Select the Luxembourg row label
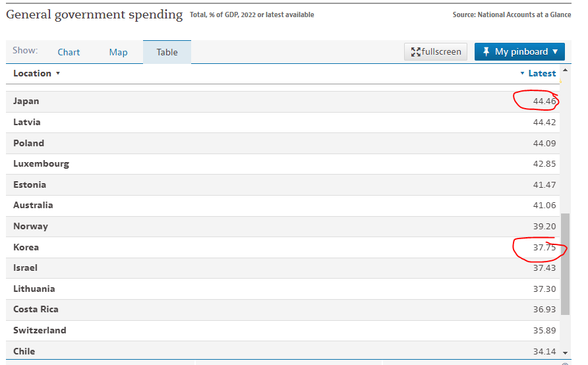 click(x=41, y=164)
